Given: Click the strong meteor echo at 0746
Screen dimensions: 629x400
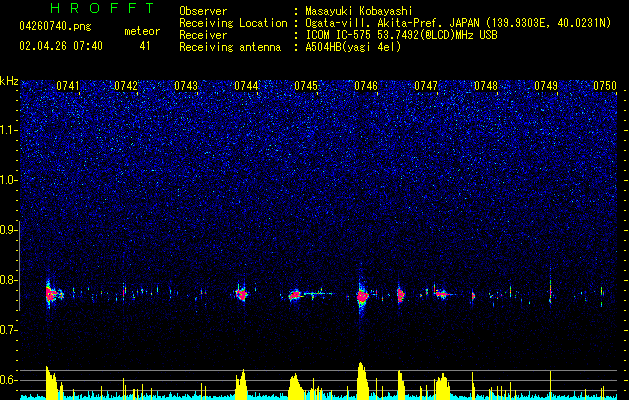Looking at the screenshot, I should (362, 296).
